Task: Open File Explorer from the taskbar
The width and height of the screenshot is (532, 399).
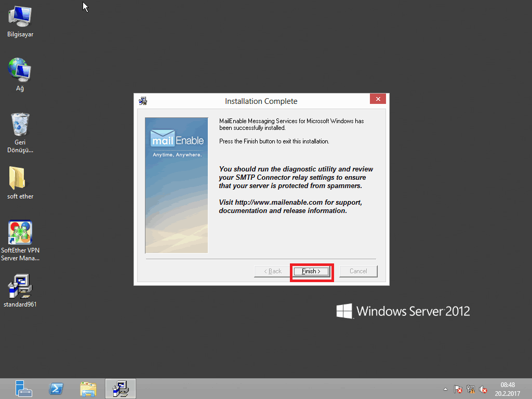Action: click(x=88, y=389)
